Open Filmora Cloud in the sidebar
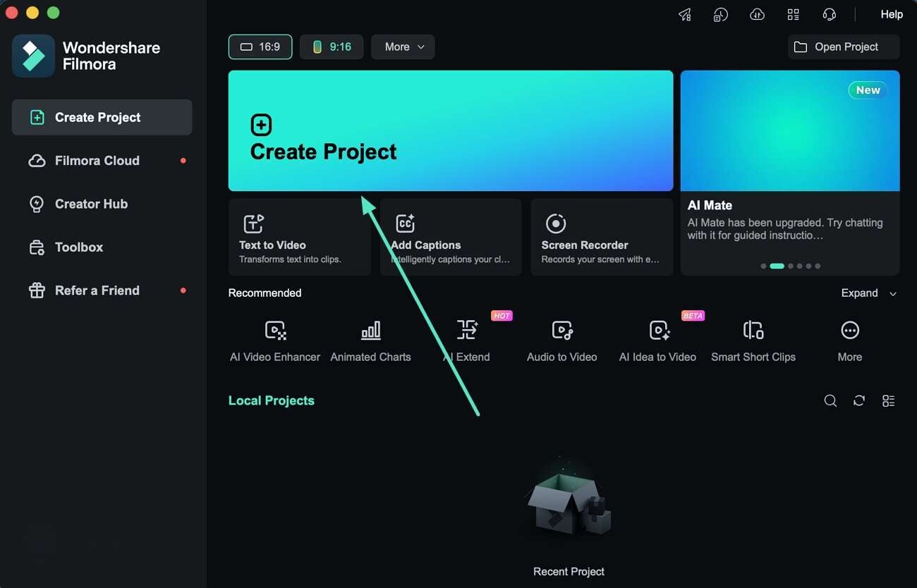 pos(102,161)
